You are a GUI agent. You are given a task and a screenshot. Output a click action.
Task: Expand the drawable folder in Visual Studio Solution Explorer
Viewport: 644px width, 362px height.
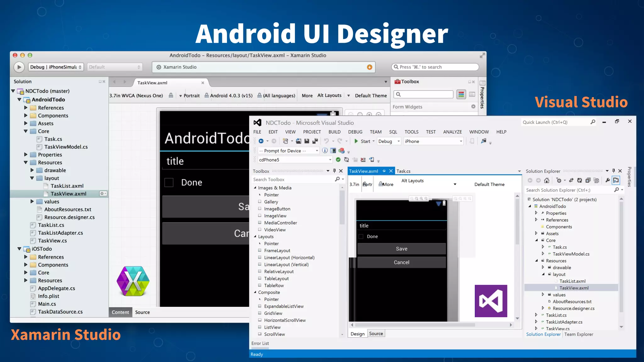tap(543, 267)
